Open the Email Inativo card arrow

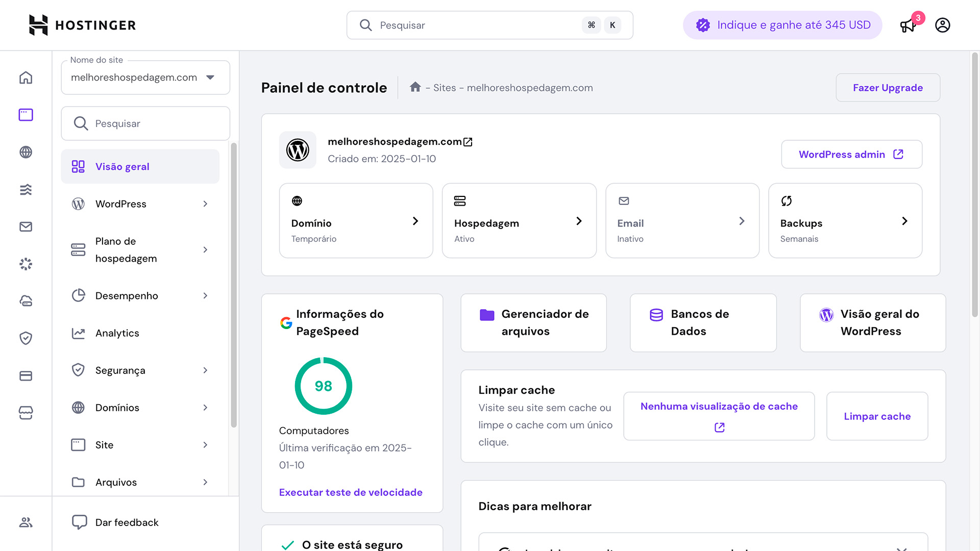click(x=742, y=221)
